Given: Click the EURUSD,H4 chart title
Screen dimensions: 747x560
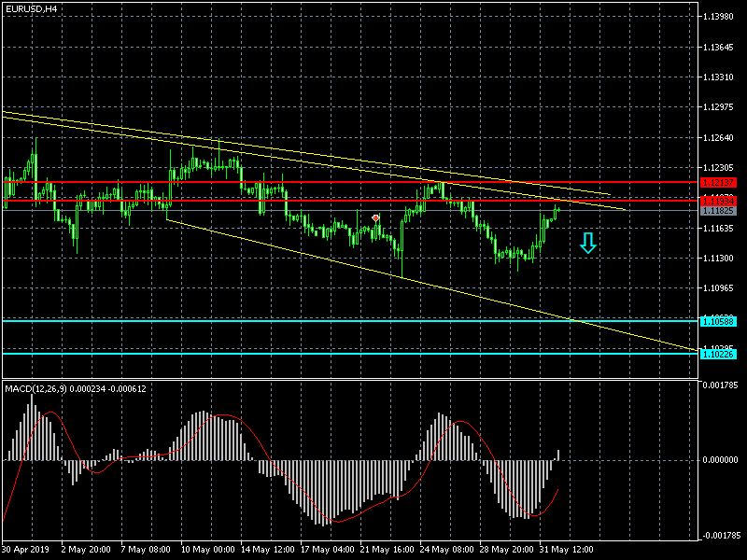Looking at the screenshot, I should pos(30,8).
